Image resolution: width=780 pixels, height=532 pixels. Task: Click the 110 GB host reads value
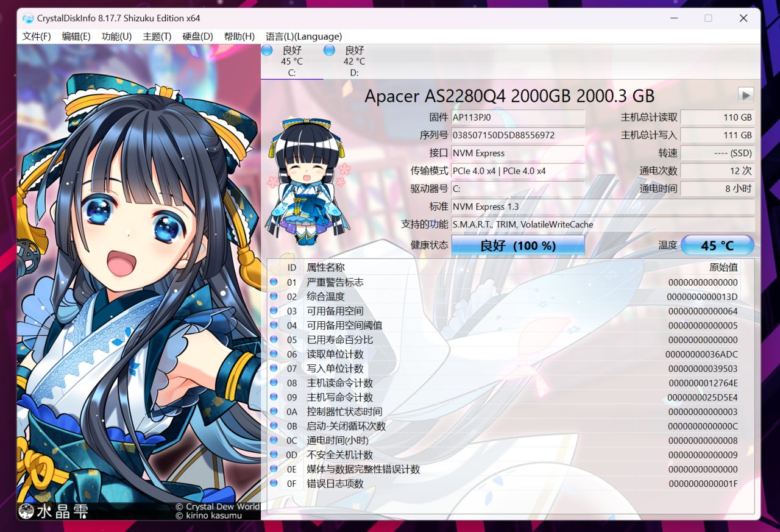pos(717,117)
